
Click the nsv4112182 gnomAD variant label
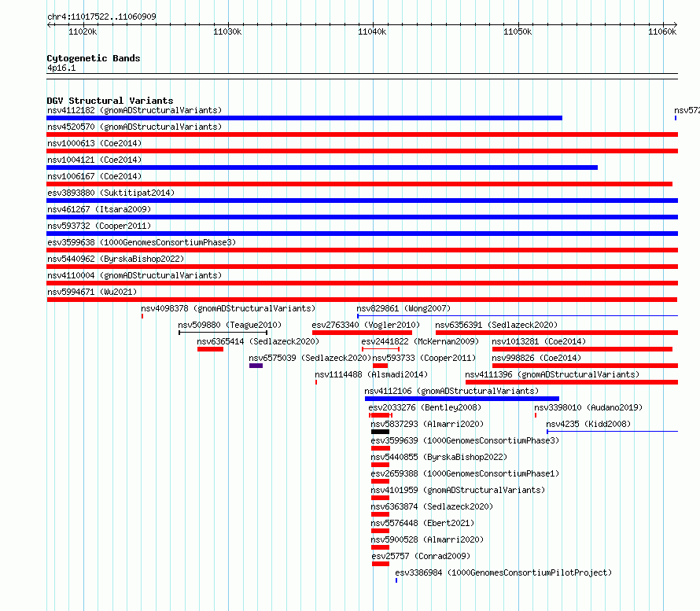point(134,110)
